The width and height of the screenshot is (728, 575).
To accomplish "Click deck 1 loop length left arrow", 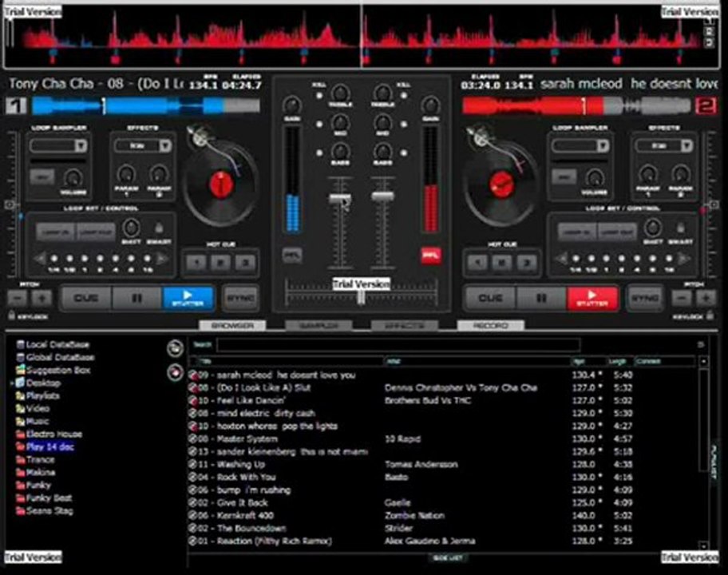I will coord(41,258).
